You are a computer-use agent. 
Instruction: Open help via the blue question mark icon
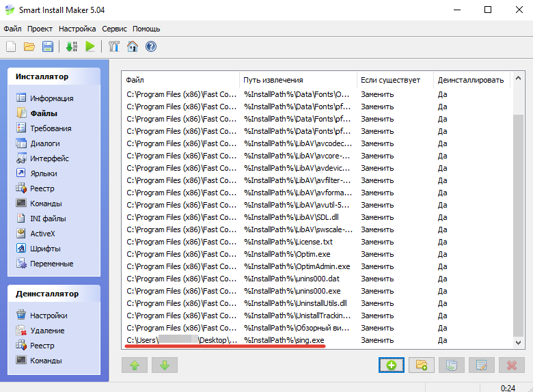click(151, 46)
